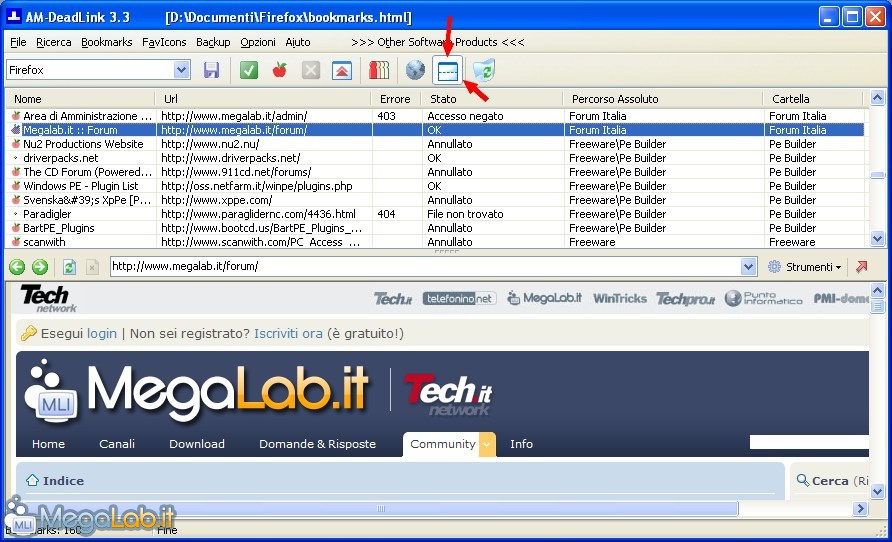Click the Punto Informatico network link
Viewport: 892px width, 542px height.
pos(763,299)
